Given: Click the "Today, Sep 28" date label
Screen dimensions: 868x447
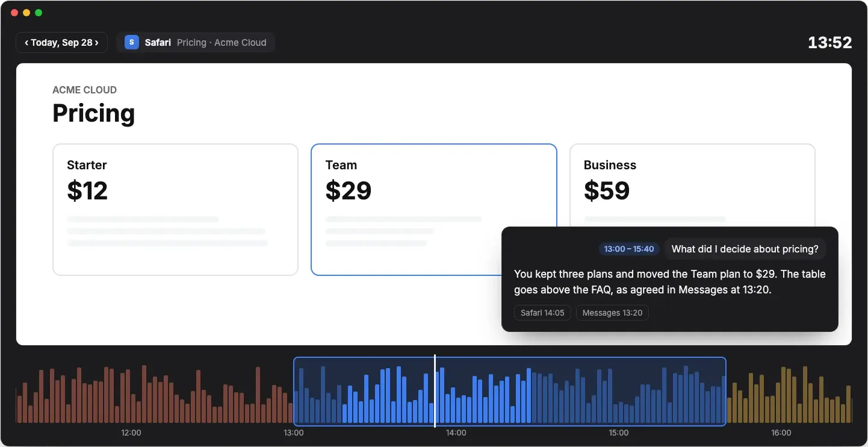Looking at the screenshot, I should [x=61, y=43].
